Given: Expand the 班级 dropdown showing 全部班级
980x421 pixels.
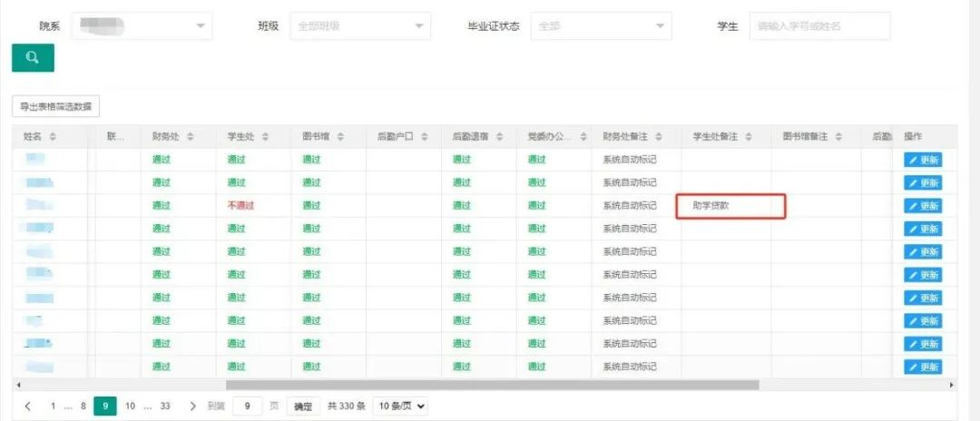Looking at the screenshot, I should (360, 26).
